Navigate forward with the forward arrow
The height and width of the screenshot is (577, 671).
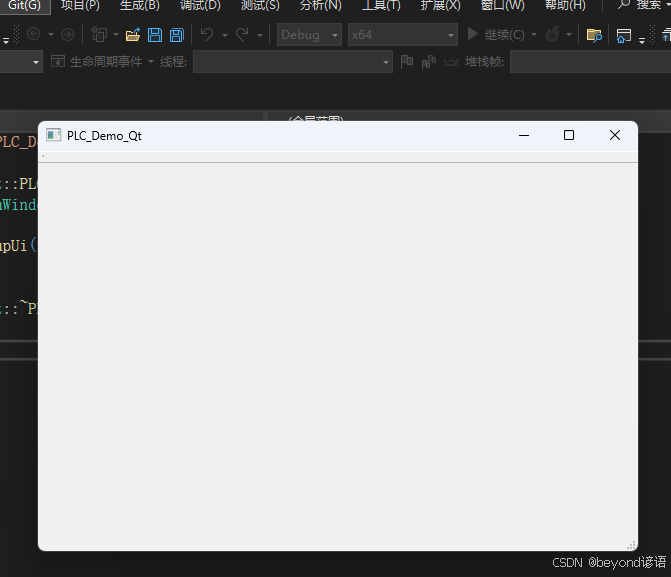[67, 34]
